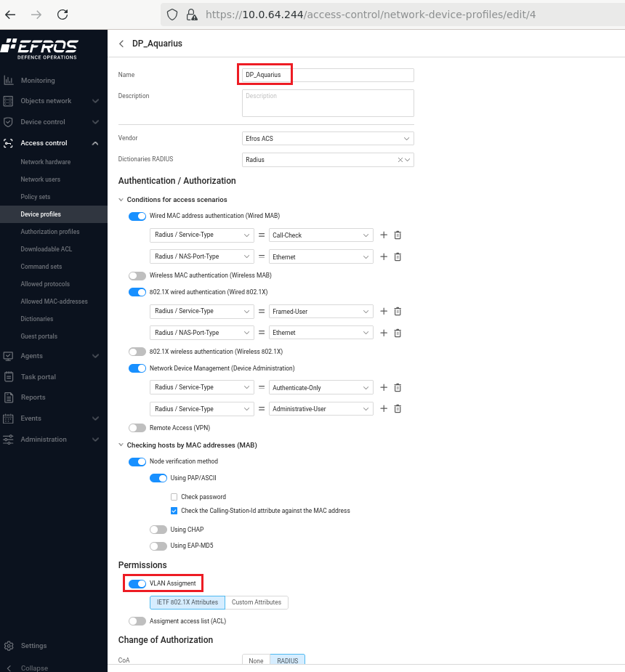Image resolution: width=625 pixels, height=672 pixels.
Task: Tick the Check password checkbox
Action: [x=174, y=497]
